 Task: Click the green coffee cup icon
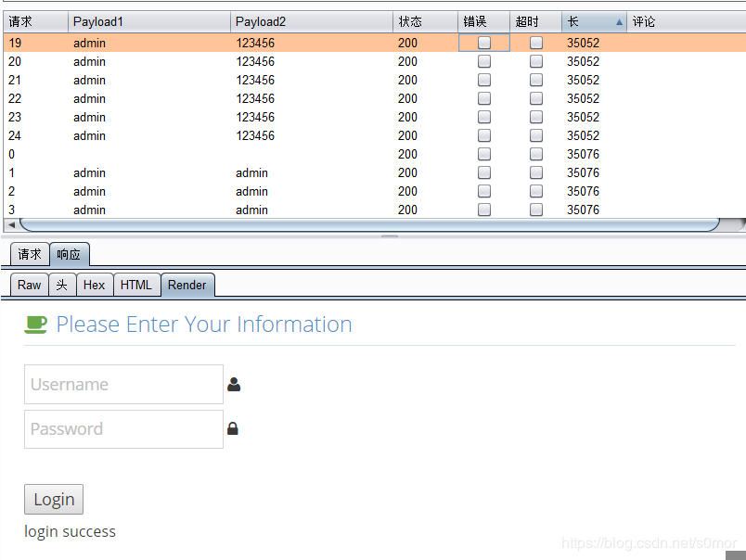[35, 325]
